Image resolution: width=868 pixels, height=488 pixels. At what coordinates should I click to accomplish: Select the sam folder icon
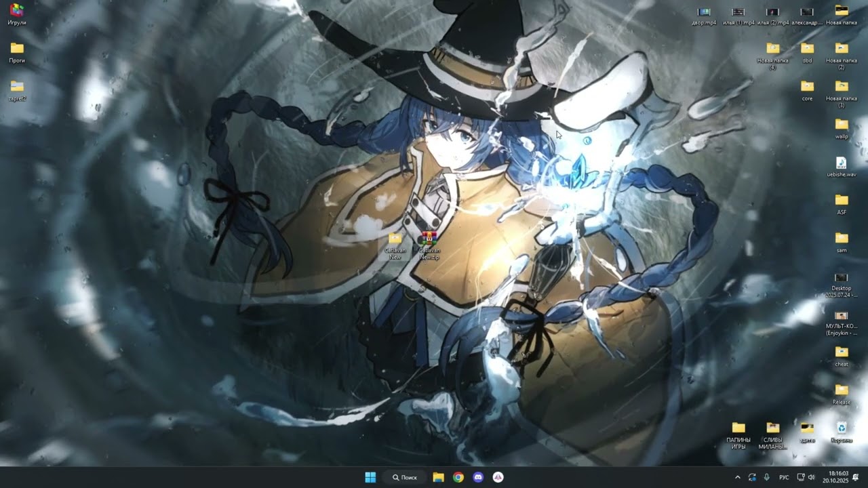coord(842,242)
